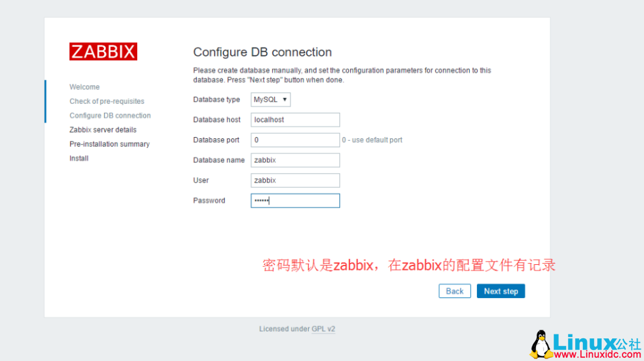Image resolution: width=644 pixels, height=361 pixels.
Task: Click the 'Database type' label
Action: 216,100
